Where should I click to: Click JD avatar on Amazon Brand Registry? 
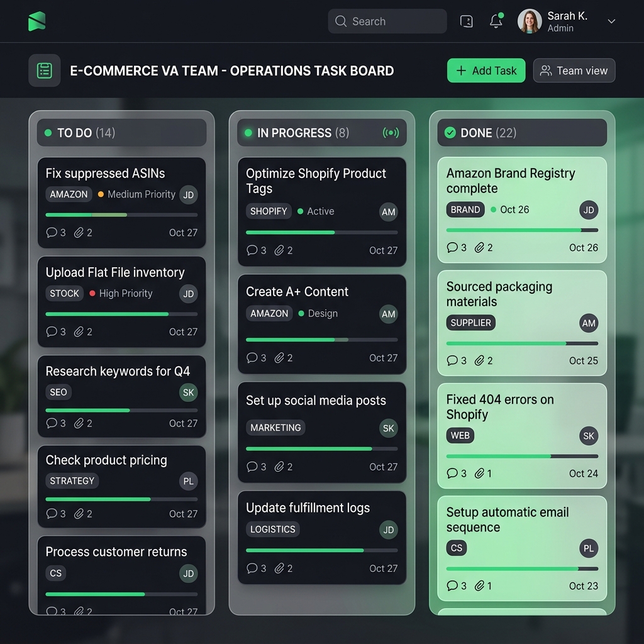pyautogui.click(x=589, y=210)
